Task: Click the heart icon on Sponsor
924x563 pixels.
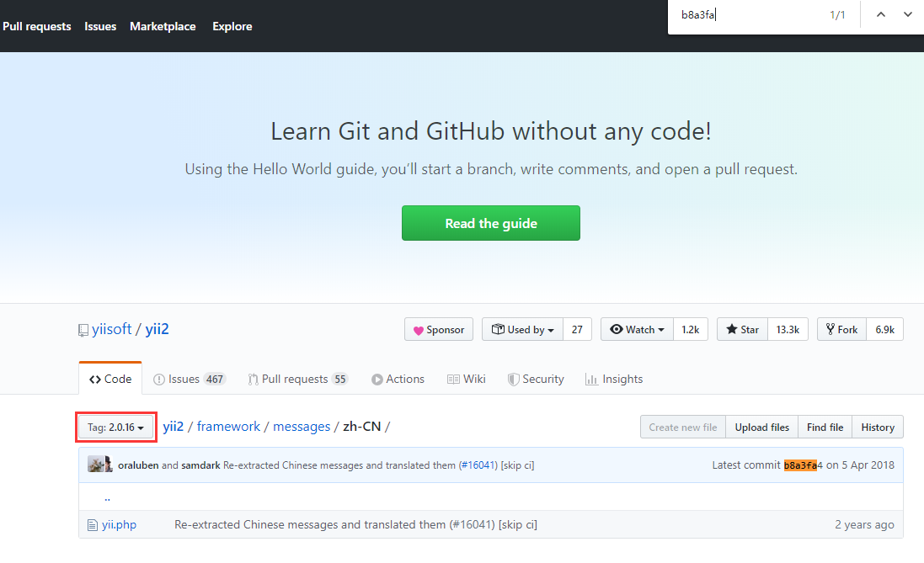Action: [x=419, y=331]
